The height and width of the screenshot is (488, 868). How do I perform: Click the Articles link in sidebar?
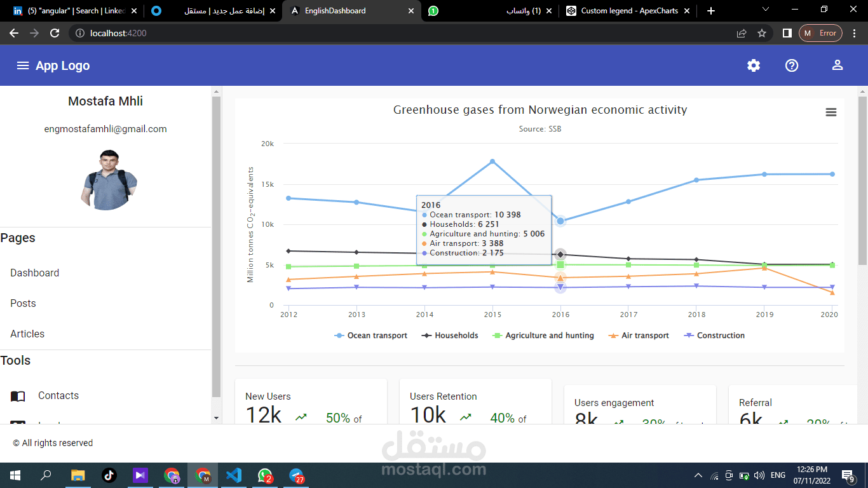(x=27, y=334)
